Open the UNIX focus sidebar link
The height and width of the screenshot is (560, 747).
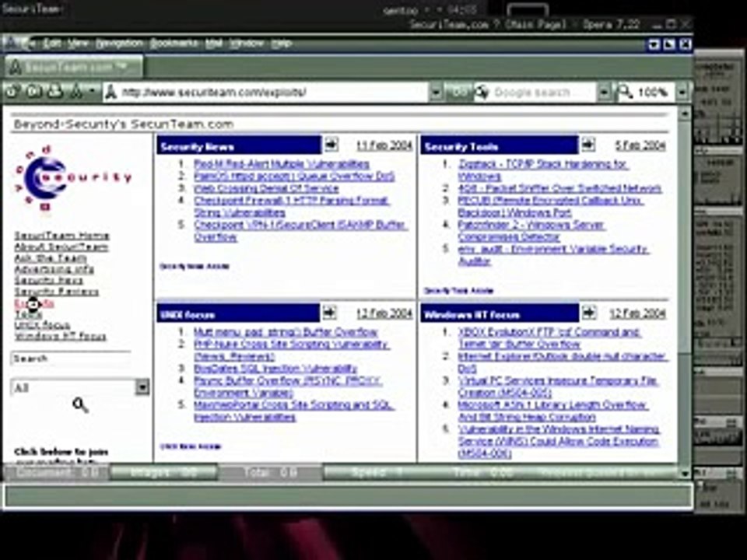[x=43, y=325]
